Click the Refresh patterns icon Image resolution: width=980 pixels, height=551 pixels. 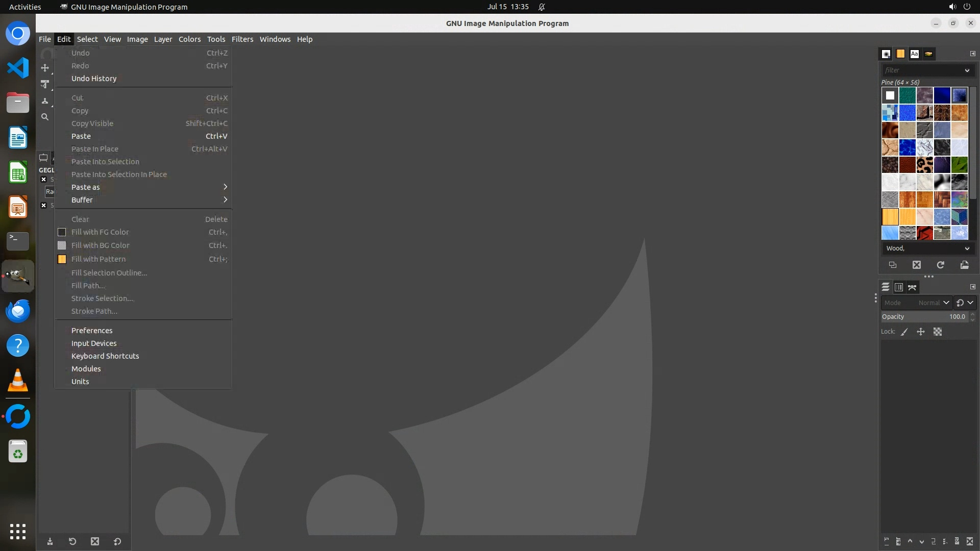pyautogui.click(x=940, y=265)
